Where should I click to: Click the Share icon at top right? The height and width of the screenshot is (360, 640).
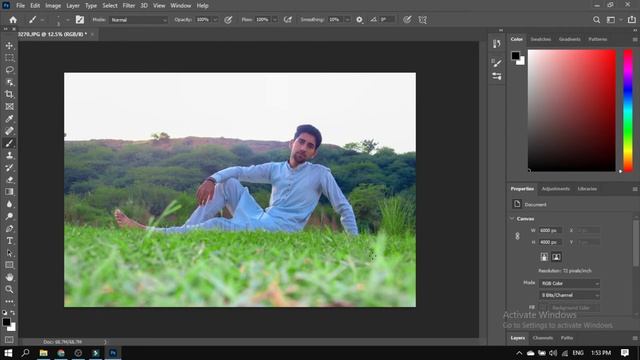click(631, 20)
